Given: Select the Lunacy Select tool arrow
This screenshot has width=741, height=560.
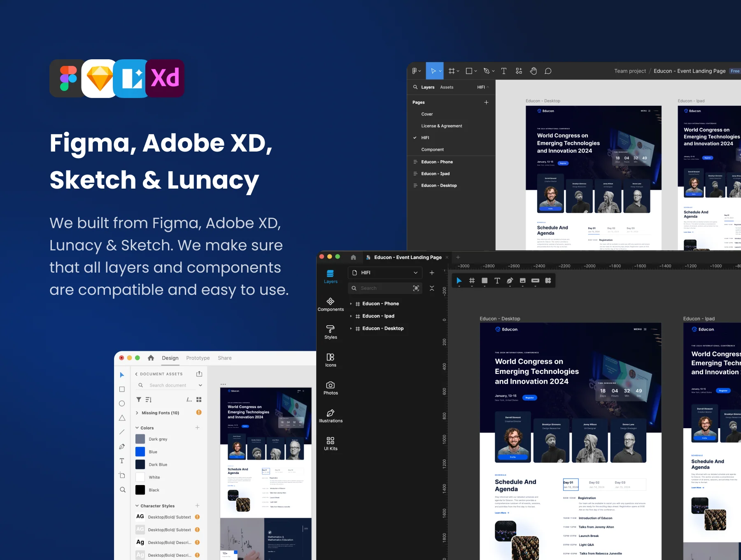Looking at the screenshot, I should point(459,280).
